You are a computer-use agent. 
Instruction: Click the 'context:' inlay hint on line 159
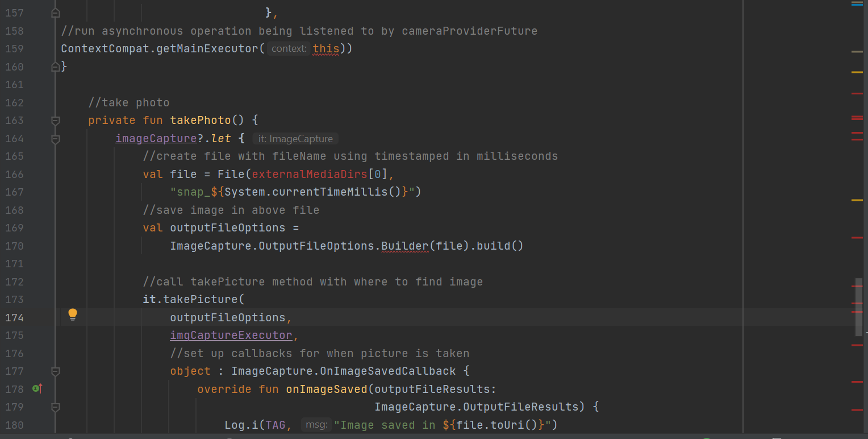pyautogui.click(x=289, y=49)
